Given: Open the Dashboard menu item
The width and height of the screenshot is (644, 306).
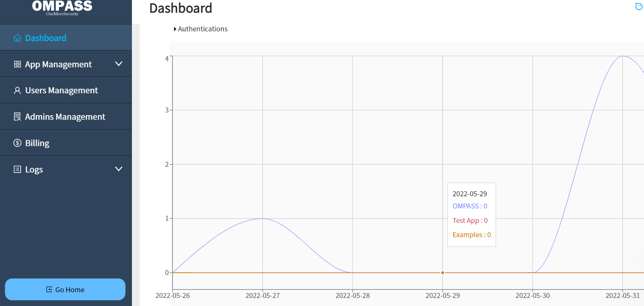Looking at the screenshot, I should click(46, 38).
